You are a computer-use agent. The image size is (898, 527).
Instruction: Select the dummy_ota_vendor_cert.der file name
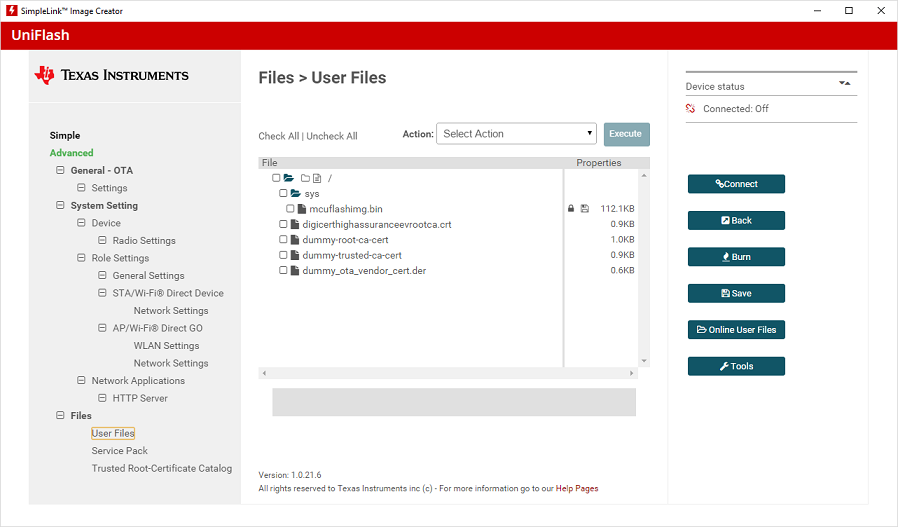(364, 270)
